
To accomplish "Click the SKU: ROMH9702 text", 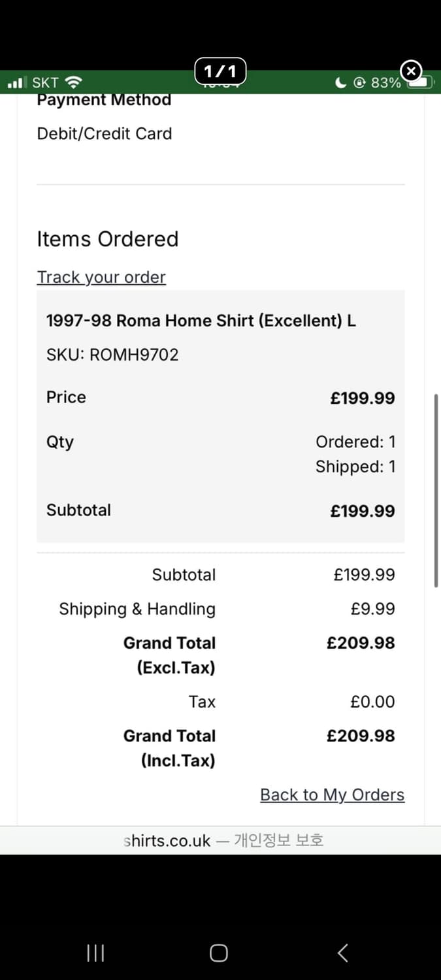I will click(x=112, y=355).
